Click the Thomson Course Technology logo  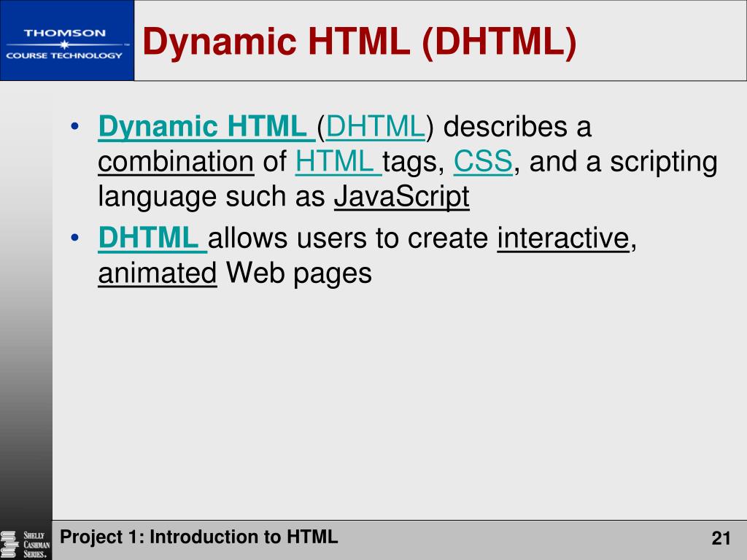[66, 41]
